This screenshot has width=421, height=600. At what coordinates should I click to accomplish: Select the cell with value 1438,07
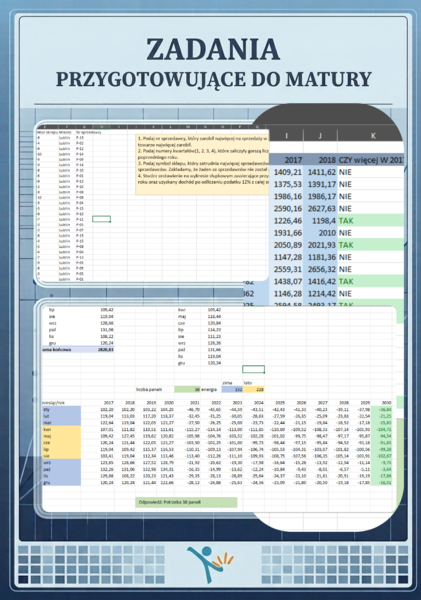(286, 282)
